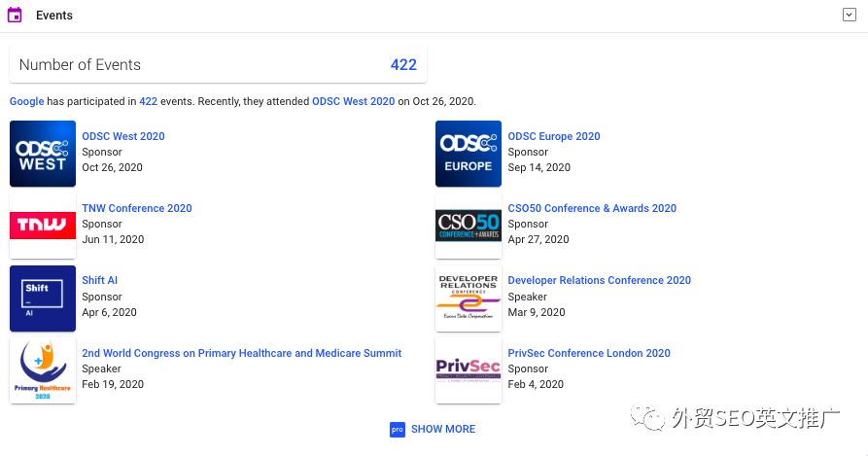The width and height of the screenshot is (868, 456).
Task: Click the Developer Relations Conference logo
Action: [x=469, y=298]
